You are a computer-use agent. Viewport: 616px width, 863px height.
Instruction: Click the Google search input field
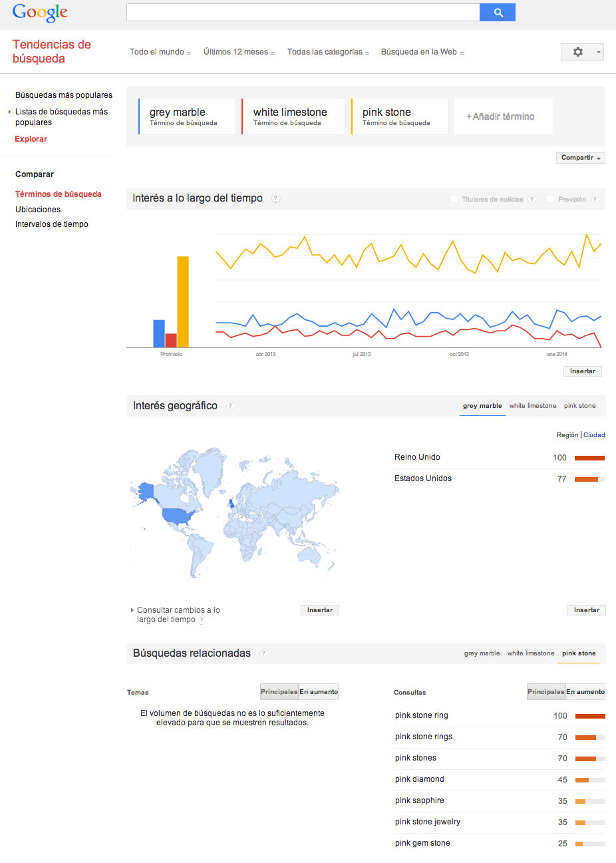click(303, 13)
